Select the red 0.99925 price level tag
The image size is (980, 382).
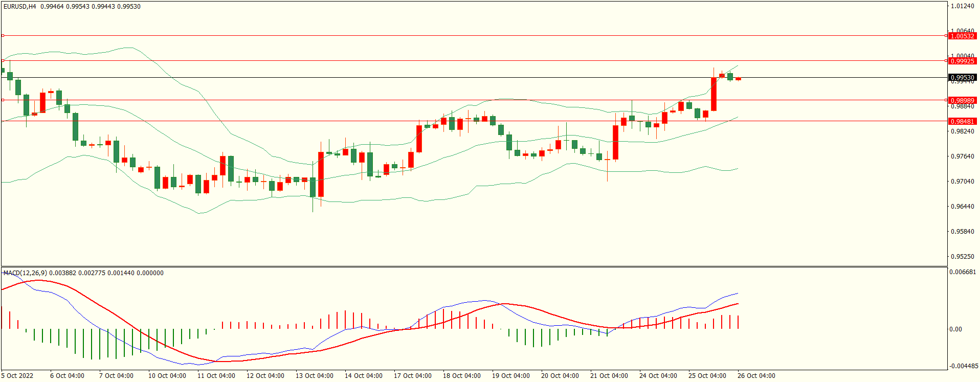pyautogui.click(x=962, y=61)
